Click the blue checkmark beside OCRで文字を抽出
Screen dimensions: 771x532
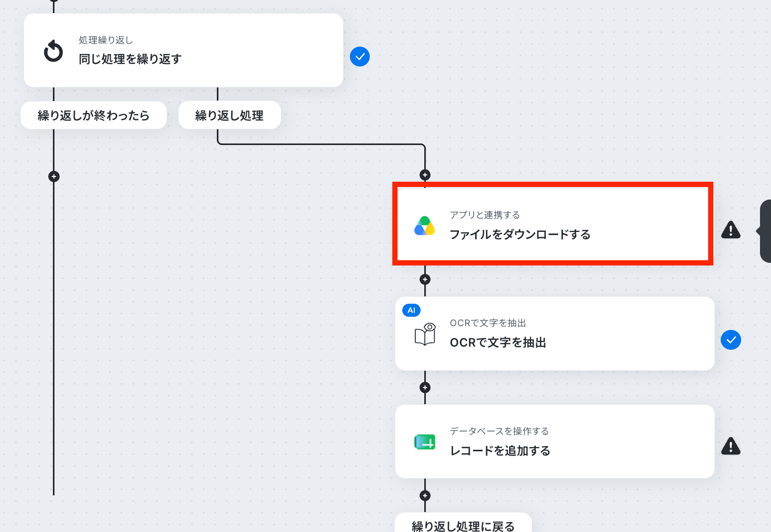[x=731, y=340]
